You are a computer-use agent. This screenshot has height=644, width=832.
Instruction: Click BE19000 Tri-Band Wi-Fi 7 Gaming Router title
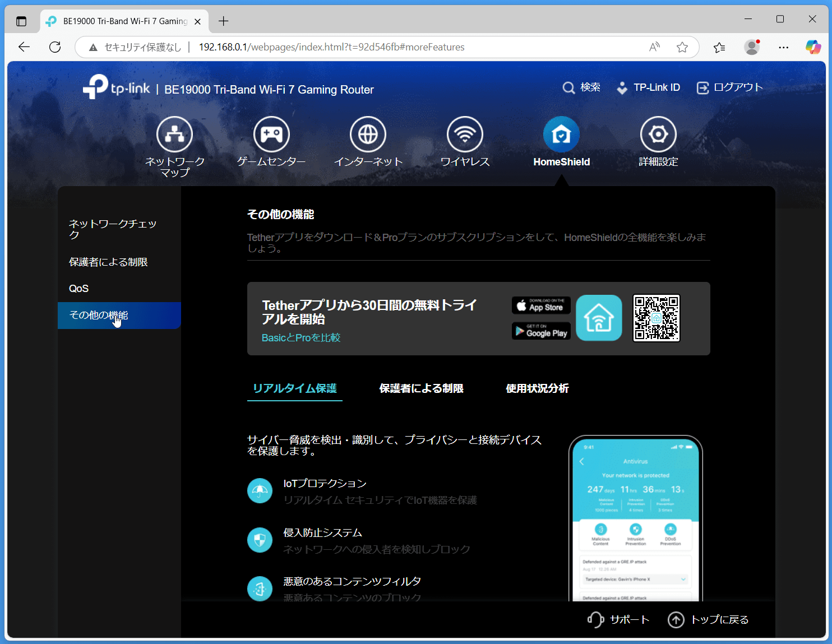click(269, 90)
